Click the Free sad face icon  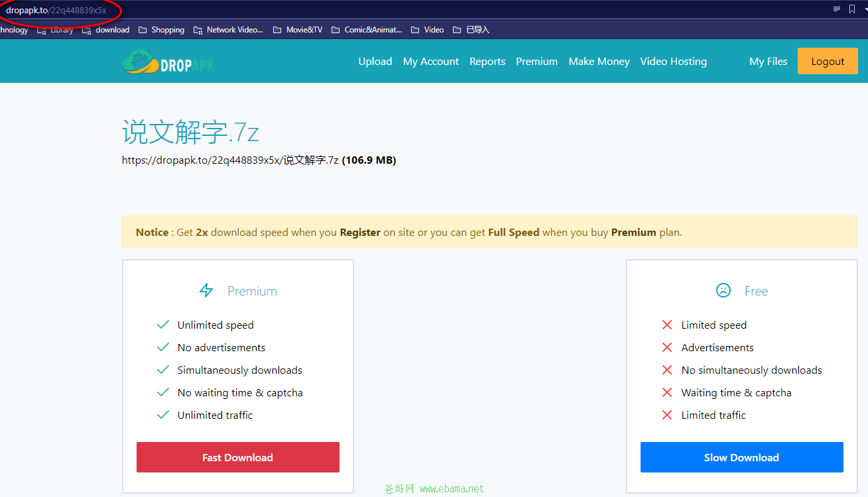[723, 290]
